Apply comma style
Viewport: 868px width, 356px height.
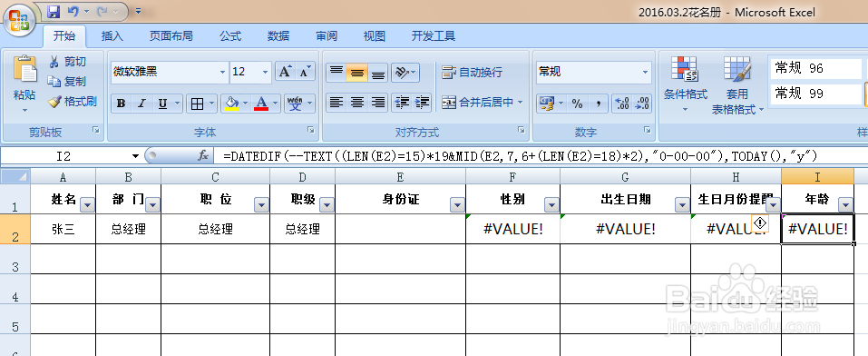tap(598, 104)
